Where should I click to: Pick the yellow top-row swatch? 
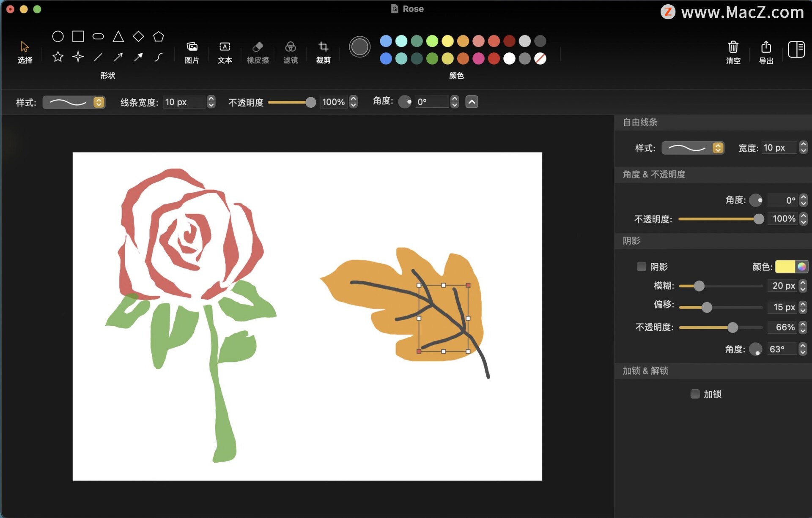[x=447, y=41]
